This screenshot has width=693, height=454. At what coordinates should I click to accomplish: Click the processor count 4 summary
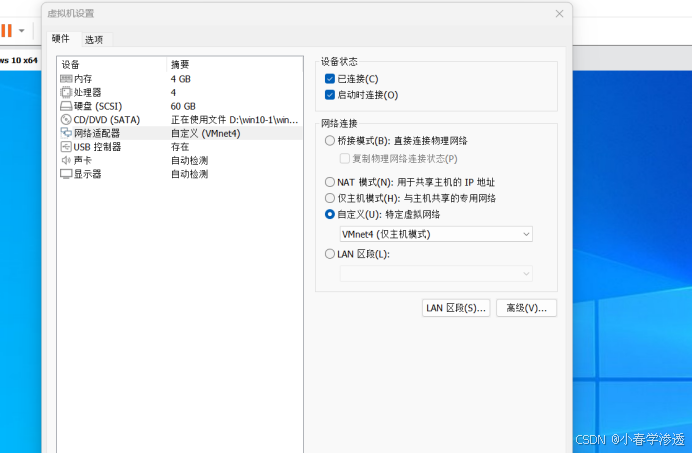173,92
